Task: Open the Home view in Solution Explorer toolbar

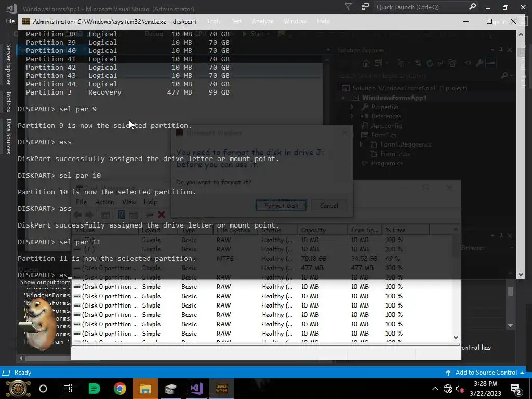Action: point(366,63)
